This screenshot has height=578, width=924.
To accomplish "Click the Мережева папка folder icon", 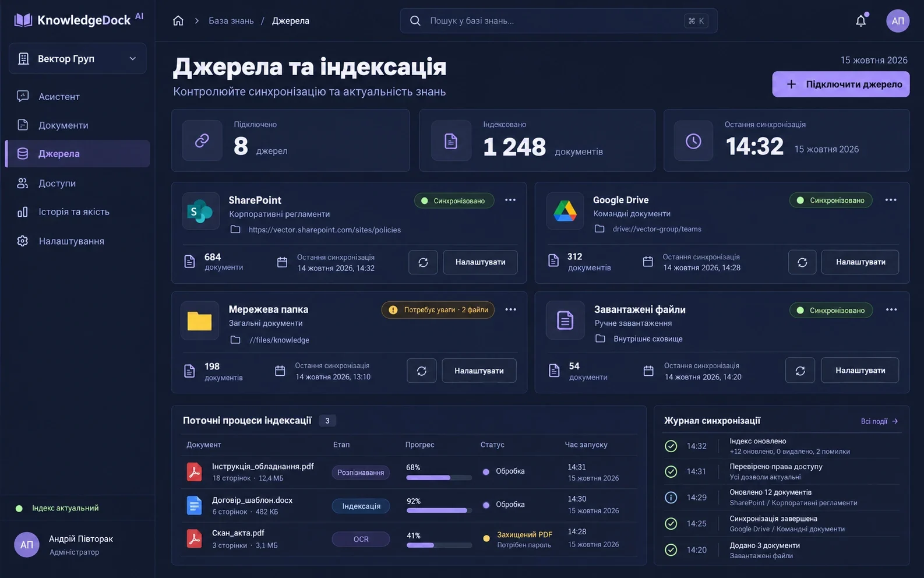I will point(199,320).
